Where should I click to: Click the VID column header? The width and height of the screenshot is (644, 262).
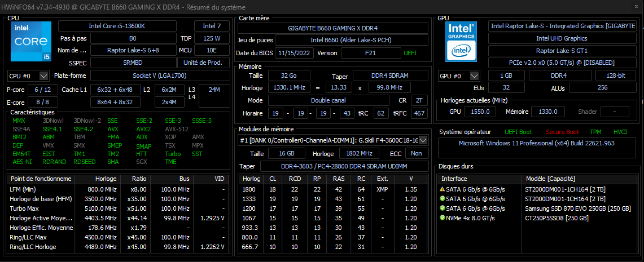(x=211, y=179)
